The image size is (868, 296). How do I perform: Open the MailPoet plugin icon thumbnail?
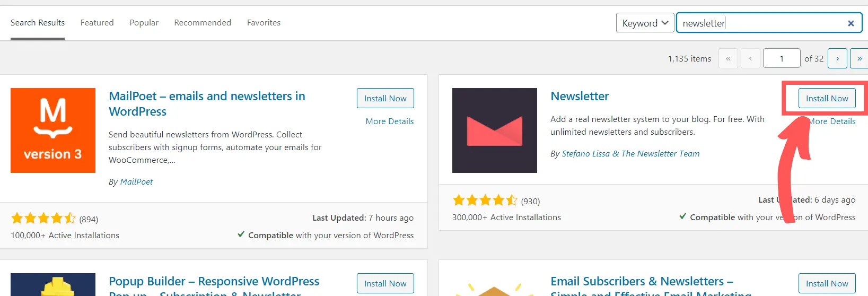coord(53,130)
